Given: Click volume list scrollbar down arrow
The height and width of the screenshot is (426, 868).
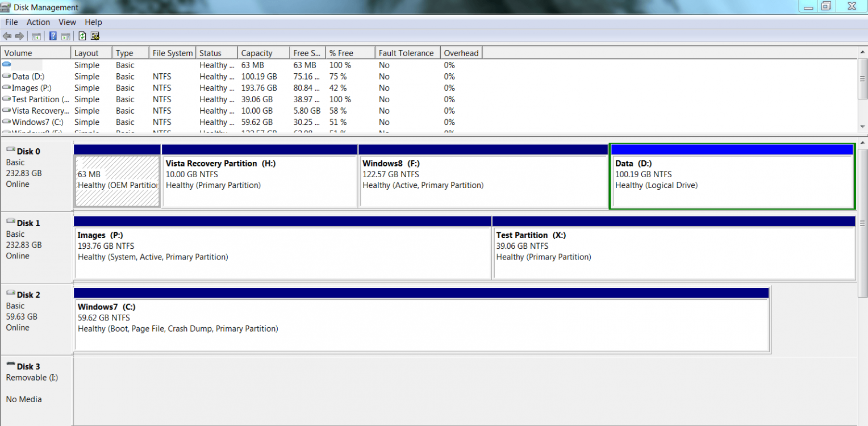Looking at the screenshot, I should pyautogui.click(x=863, y=126).
